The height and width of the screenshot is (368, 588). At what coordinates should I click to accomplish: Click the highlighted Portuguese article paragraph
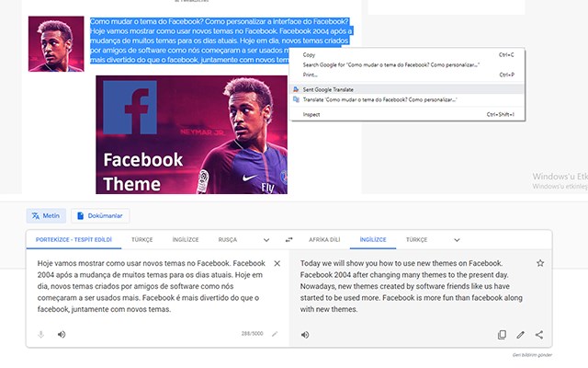220,40
